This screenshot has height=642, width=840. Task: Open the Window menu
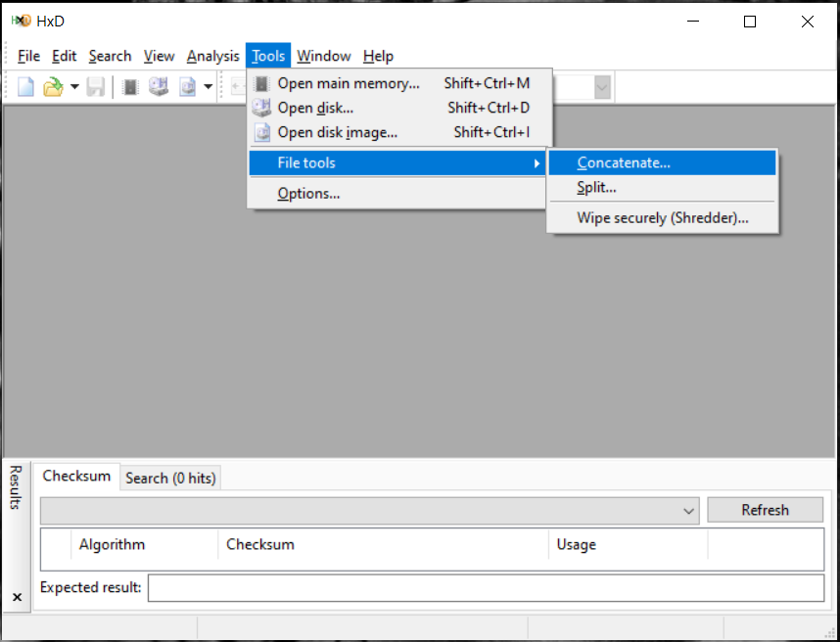pos(324,56)
